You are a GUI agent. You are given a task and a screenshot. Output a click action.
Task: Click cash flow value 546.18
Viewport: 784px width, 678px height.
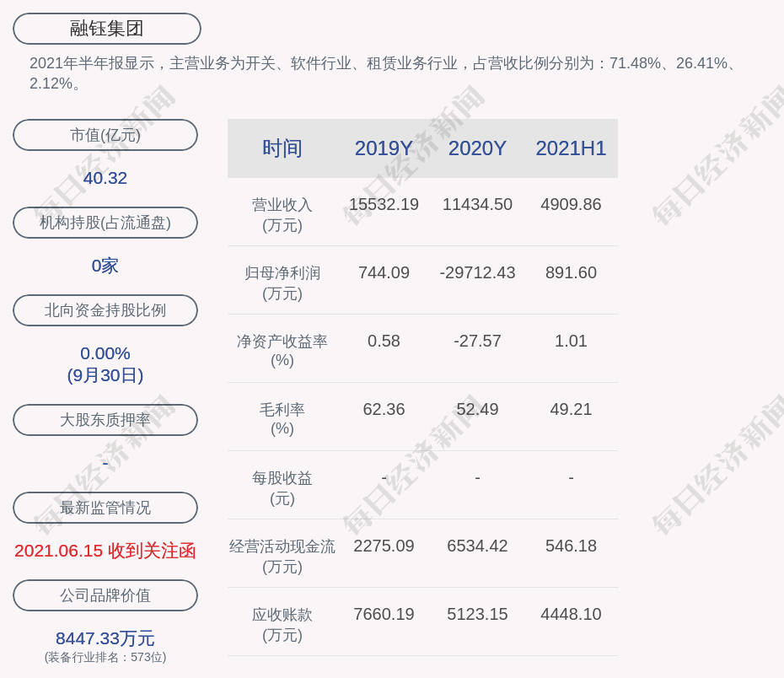(x=571, y=546)
